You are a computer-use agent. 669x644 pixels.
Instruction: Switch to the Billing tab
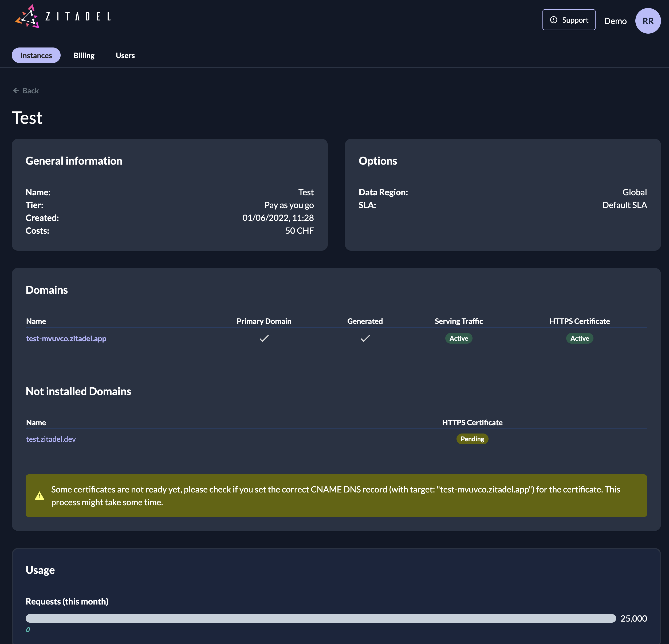pos(84,55)
